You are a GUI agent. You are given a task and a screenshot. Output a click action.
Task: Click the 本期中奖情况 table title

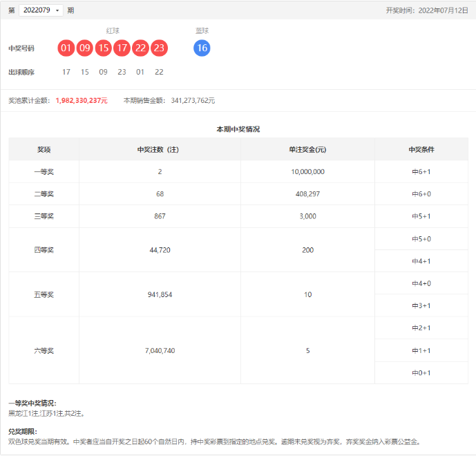238,129
